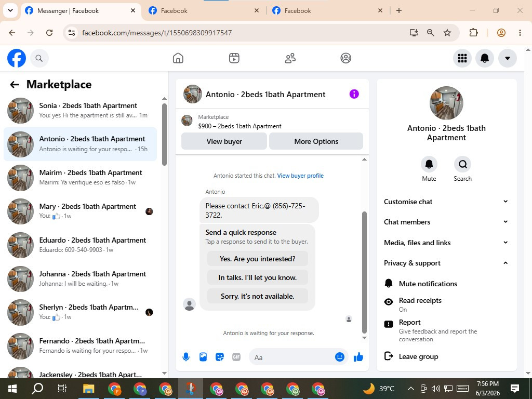Viewport: 532px width, 399px height.
Task: Send quick response 'In talks. I'll let you know.'
Action: tap(258, 277)
